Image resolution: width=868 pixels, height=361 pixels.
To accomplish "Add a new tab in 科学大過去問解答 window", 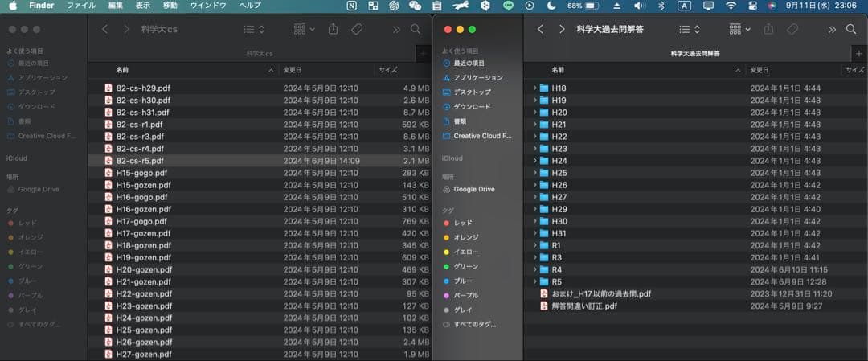I will click(x=859, y=54).
